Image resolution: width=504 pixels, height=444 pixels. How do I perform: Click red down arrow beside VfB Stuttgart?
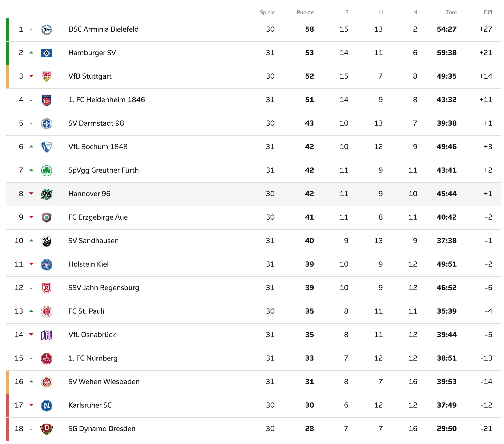31,76
